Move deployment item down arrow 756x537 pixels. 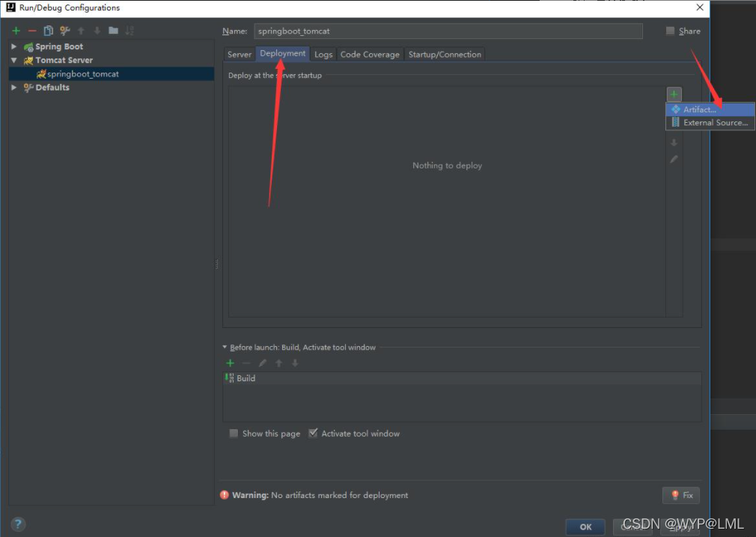pos(674,143)
